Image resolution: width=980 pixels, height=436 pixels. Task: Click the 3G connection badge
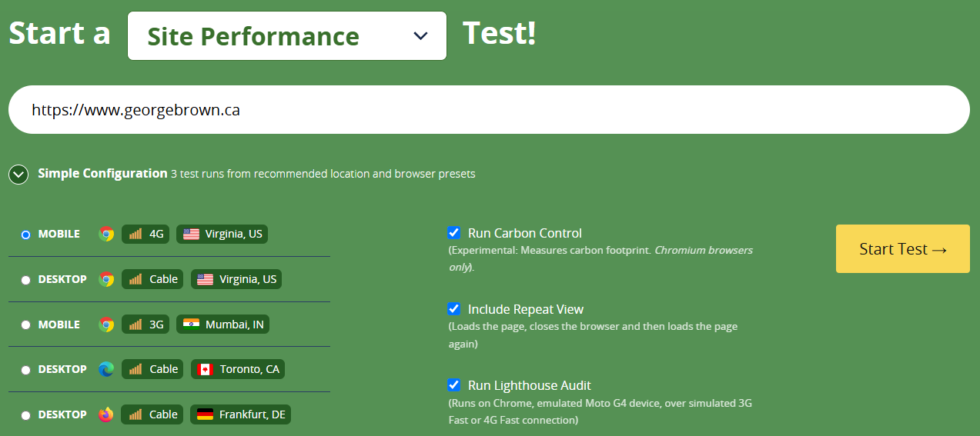click(145, 325)
